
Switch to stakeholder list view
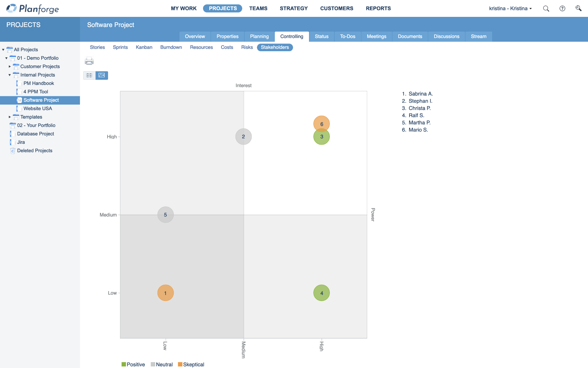pos(89,75)
